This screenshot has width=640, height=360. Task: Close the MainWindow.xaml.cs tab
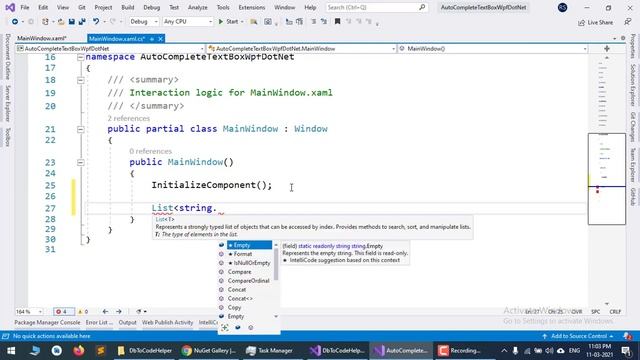click(160, 39)
